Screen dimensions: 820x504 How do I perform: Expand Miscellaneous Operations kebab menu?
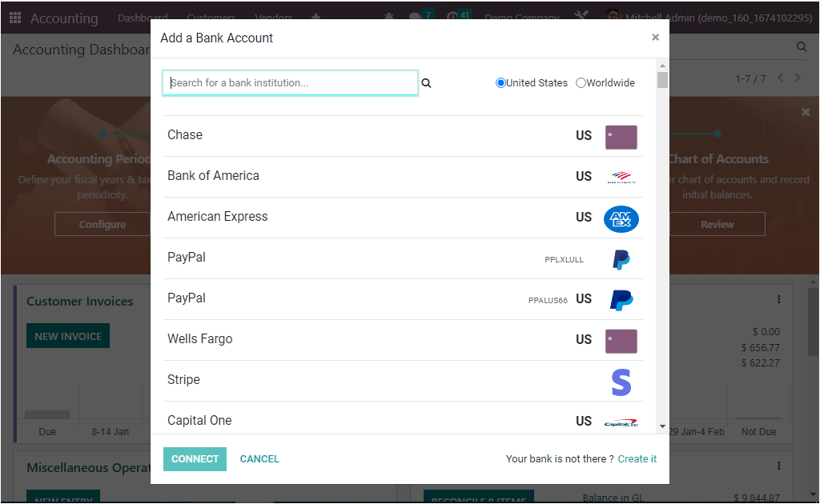point(778,466)
